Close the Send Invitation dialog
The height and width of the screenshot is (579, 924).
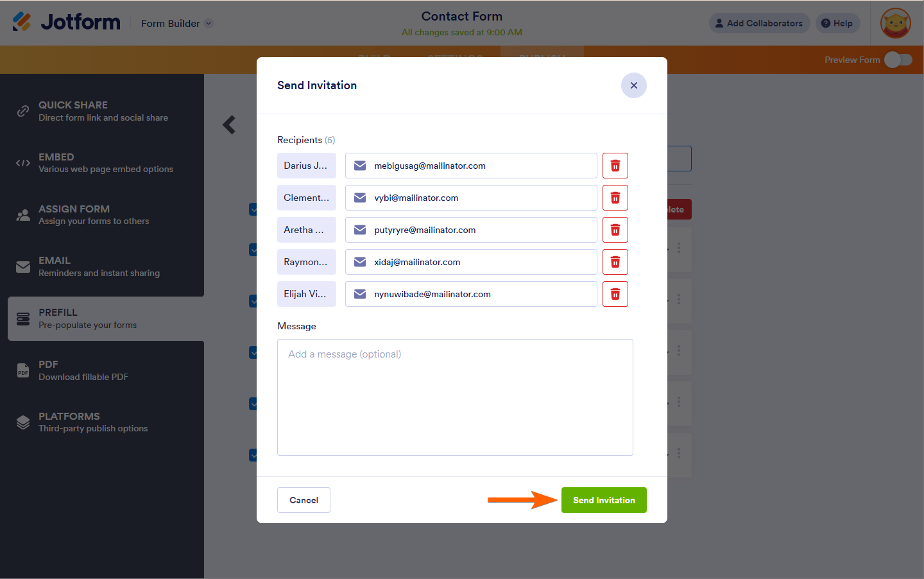pyautogui.click(x=633, y=85)
